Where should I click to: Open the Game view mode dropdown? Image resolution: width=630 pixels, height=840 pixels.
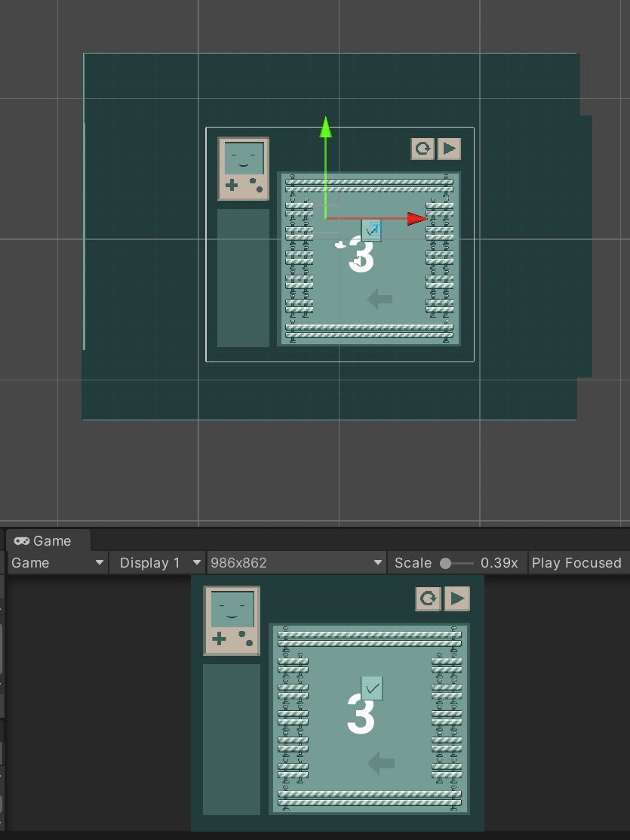point(57,562)
